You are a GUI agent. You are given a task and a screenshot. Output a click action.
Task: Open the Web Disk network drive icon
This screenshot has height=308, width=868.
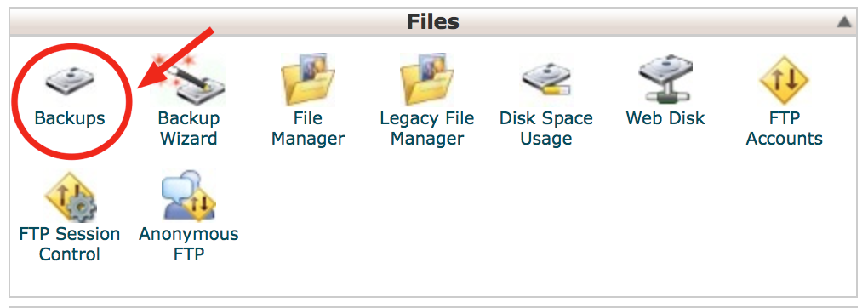[x=665, y=80]
